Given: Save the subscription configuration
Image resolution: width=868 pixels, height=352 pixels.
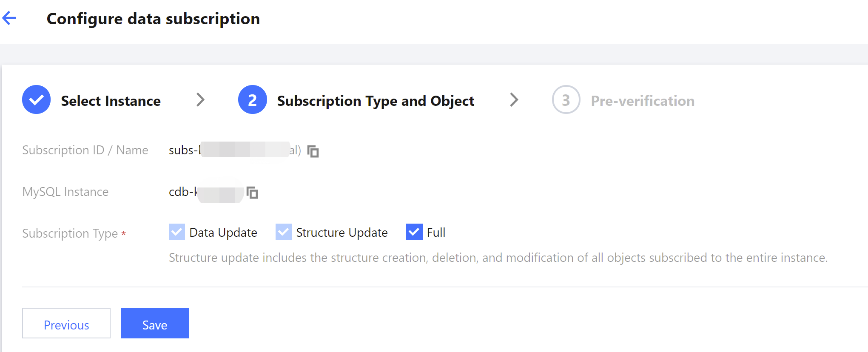Looking at the screenshot, I should point(154,323).
